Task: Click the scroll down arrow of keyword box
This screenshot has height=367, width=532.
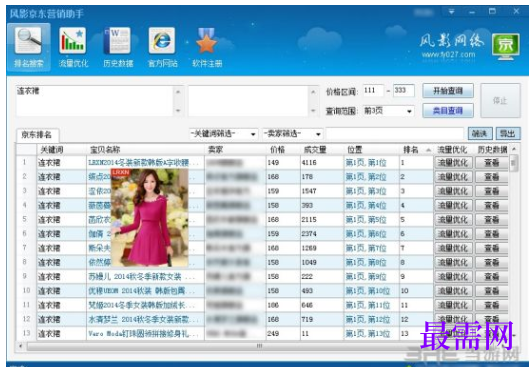Action: [x=178, y=111]
